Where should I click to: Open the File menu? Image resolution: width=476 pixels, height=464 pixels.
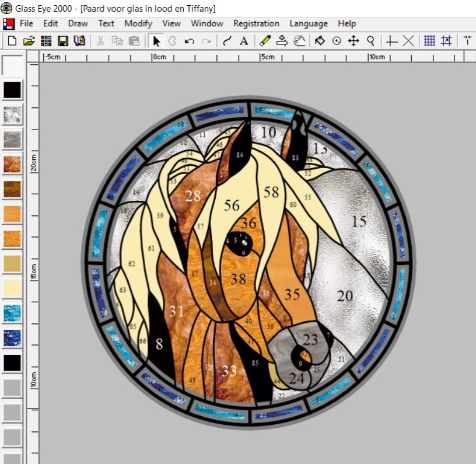click(26, 23)
